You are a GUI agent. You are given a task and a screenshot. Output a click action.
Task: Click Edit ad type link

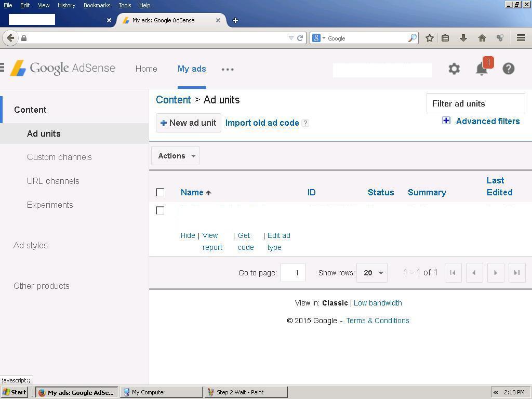(x=279, y=241)
